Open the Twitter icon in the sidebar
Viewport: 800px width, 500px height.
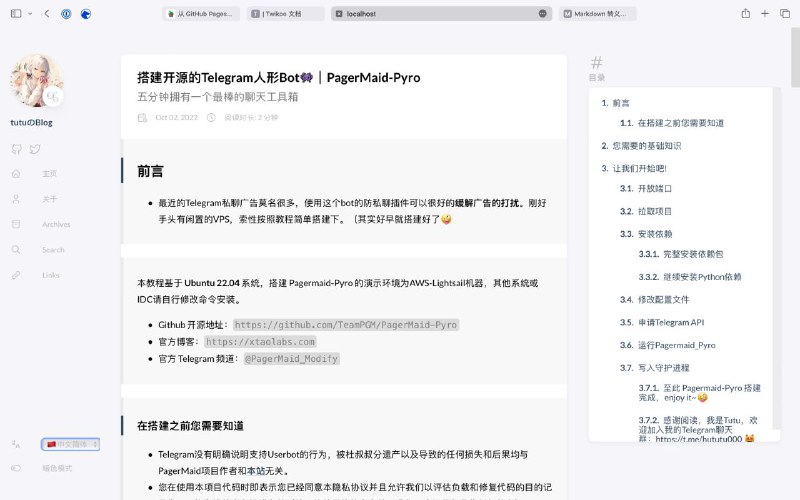click(x=35, y=149)
